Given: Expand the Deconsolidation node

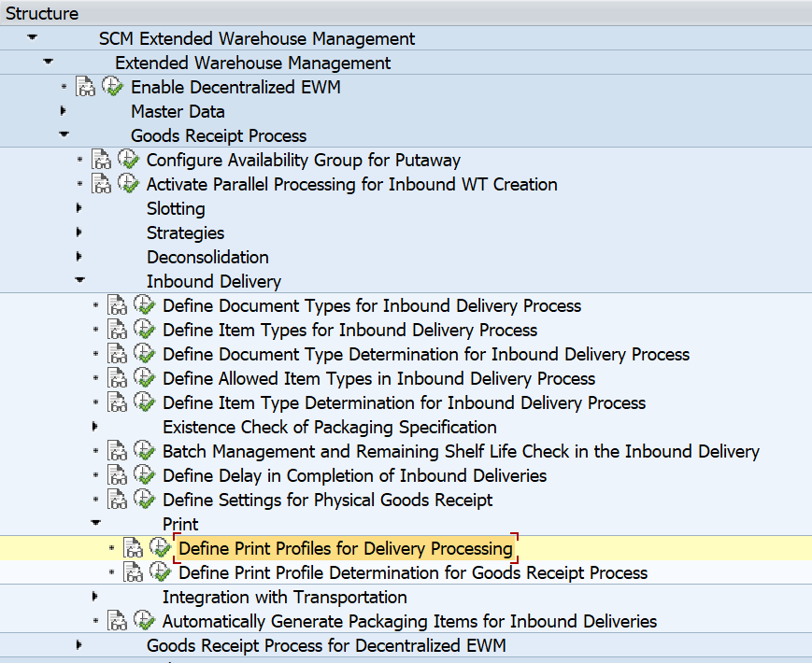Looking at the screenshot, I should coord(79,256).
